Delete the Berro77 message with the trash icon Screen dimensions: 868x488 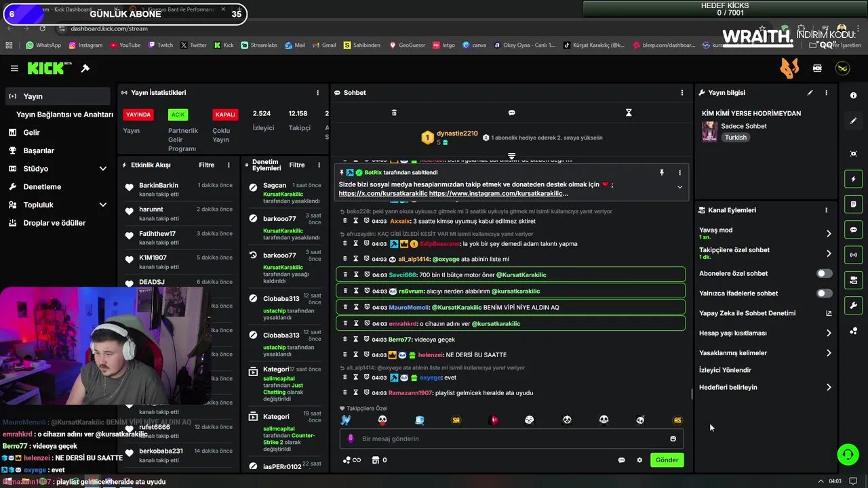(x=345, y=339)
